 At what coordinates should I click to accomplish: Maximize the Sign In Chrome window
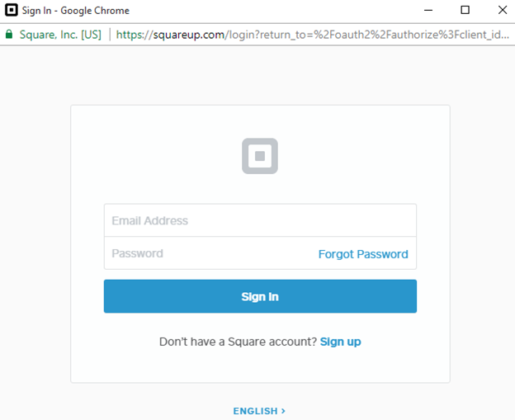coord(465,11)
